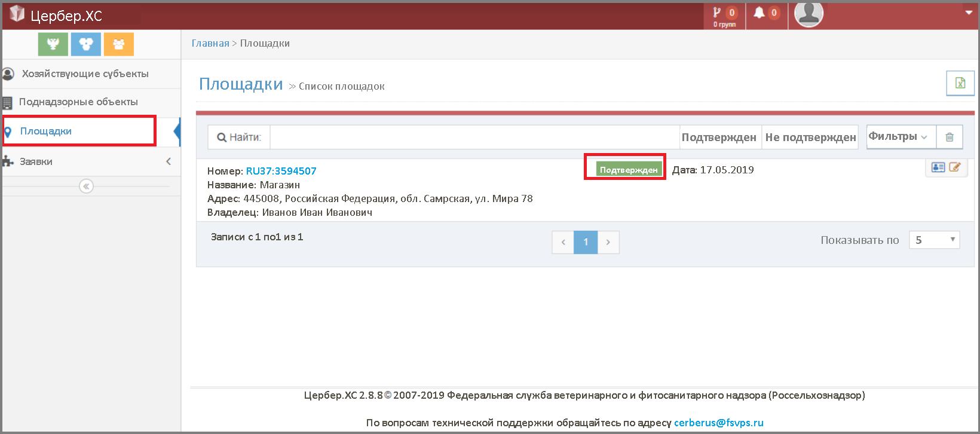Click the orange users group icon
980x434 pixels.
(x=118, y=44)
